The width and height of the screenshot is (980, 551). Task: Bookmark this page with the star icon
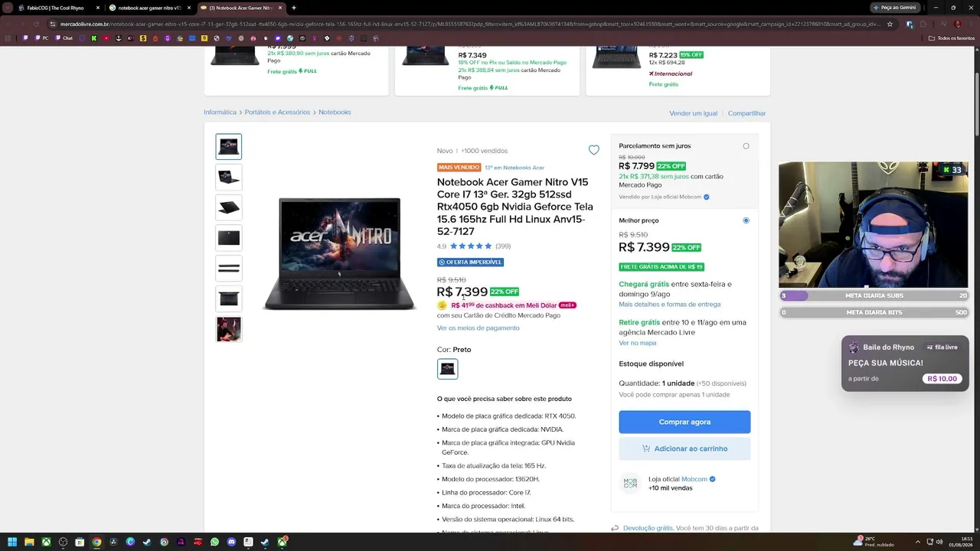[890, 24]
